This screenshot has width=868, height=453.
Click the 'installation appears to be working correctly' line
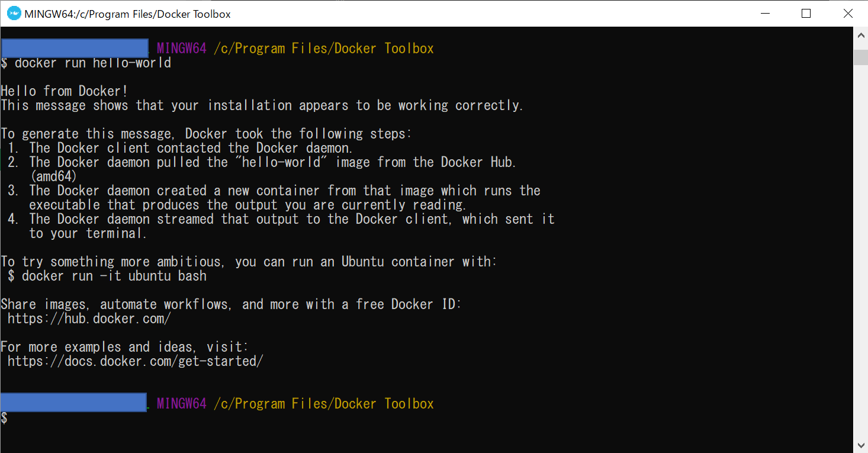[262, 105]
